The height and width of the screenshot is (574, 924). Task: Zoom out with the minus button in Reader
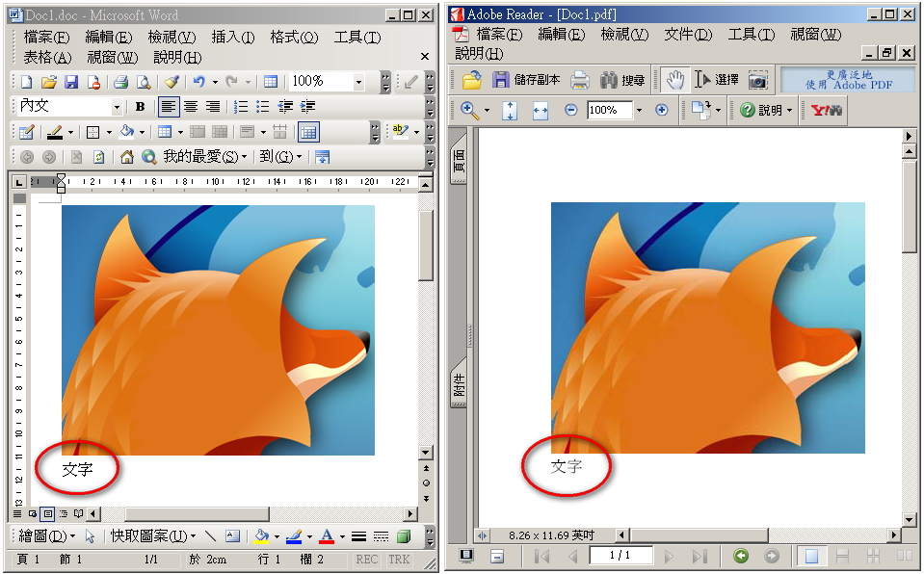click(570, 110)
